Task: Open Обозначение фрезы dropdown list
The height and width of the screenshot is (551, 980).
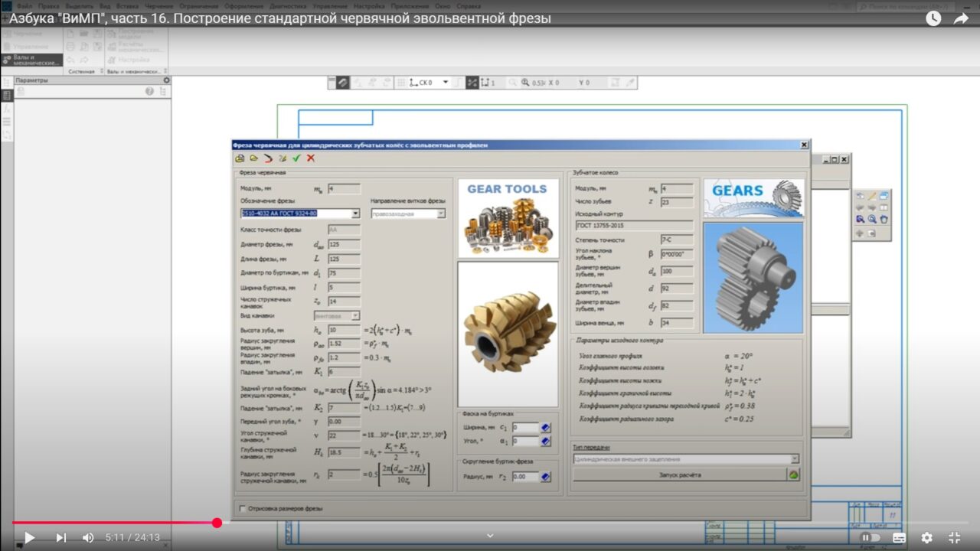Action: point(355,214)
